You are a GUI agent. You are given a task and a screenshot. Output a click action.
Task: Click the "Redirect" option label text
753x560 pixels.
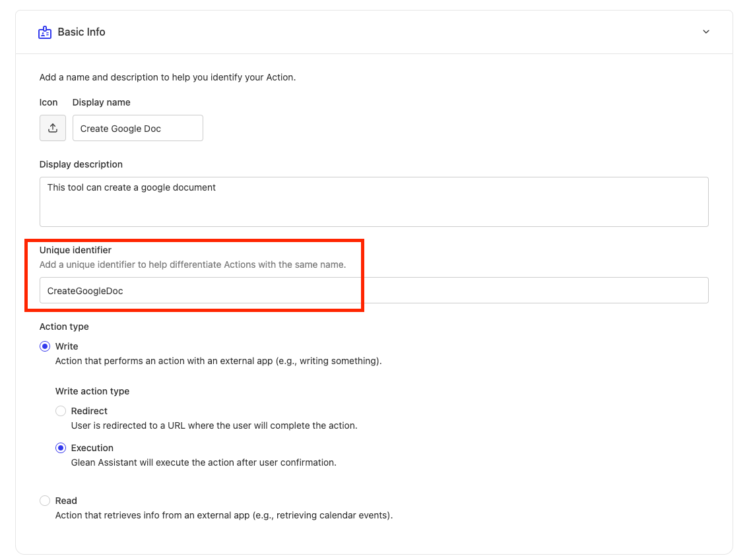[89, 411]
